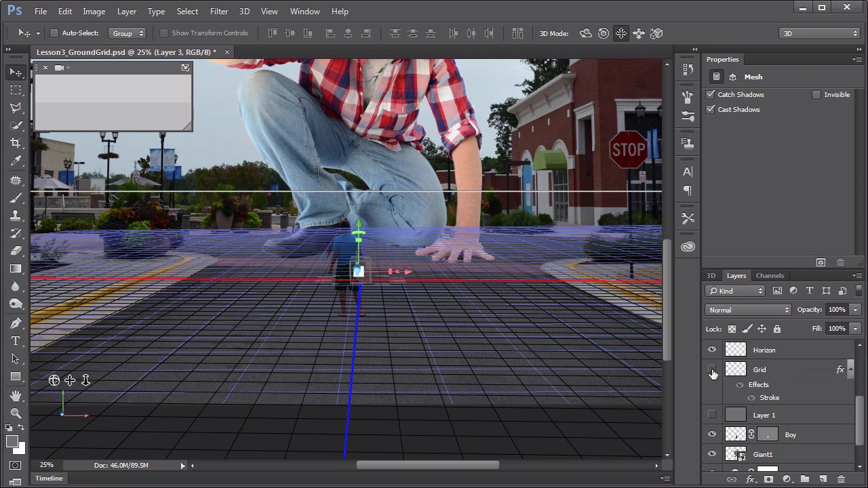Create a new group with folder icon

tap(805, 479)
